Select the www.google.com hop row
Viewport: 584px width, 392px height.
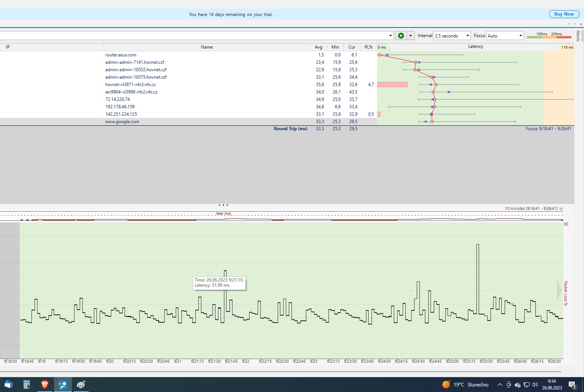(x=122, y=122)
